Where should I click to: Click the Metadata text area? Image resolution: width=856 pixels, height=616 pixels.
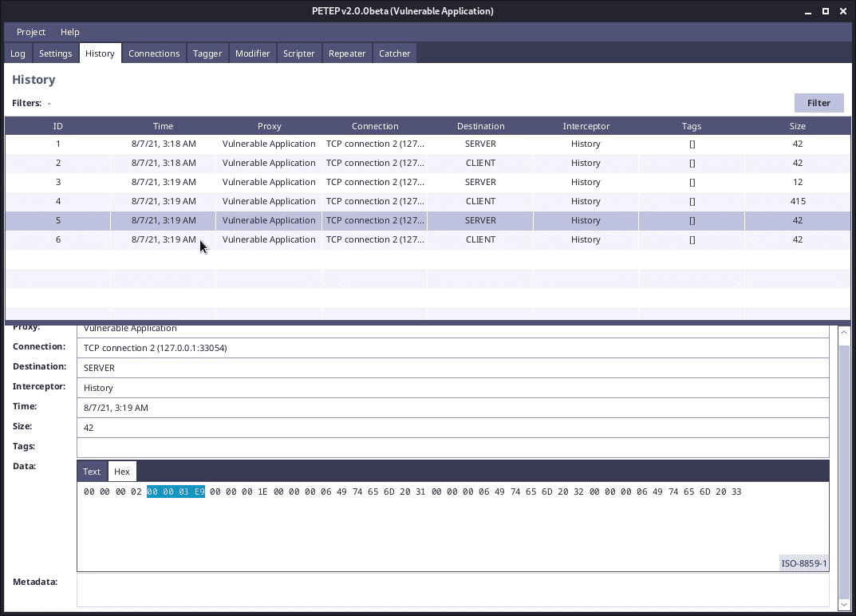[452, 590]
